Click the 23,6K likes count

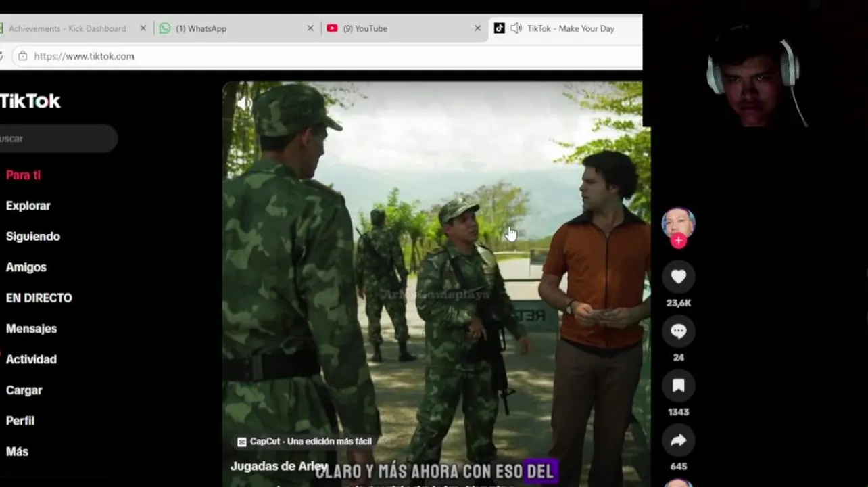click(x=678, y=303)
